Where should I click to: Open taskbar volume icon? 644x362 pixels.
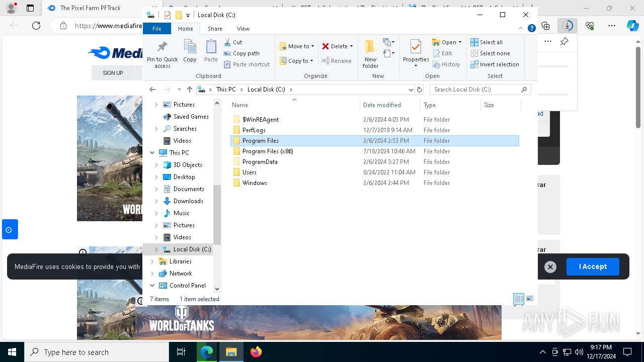pos(579,352)
